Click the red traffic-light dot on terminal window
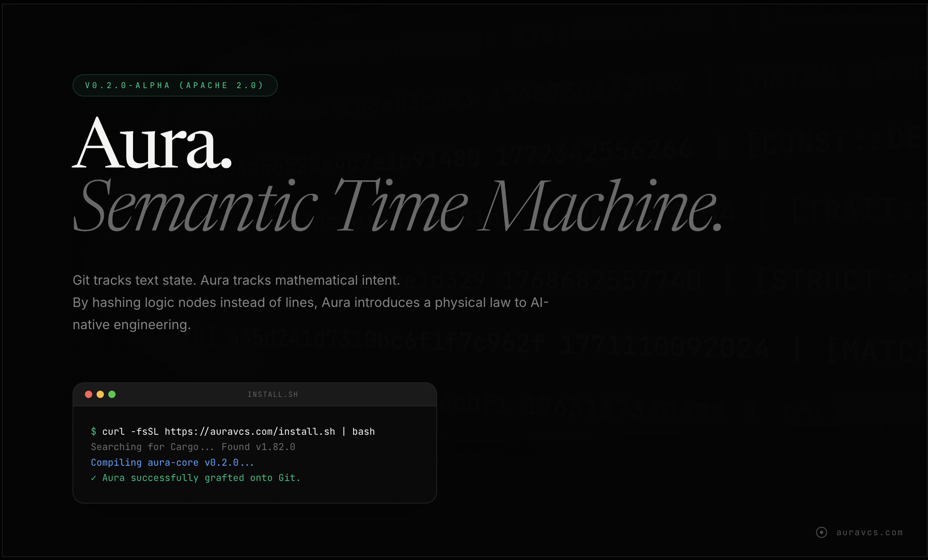This screenshot has height=560, width=928. 88,394
